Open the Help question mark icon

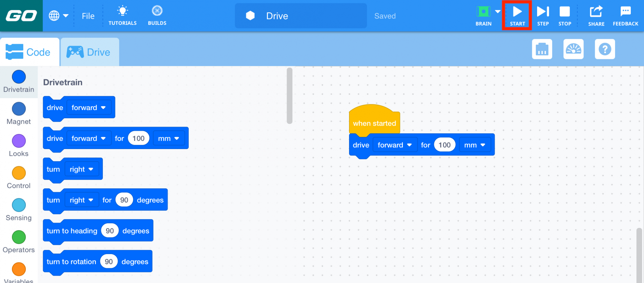tap(605, 49)
